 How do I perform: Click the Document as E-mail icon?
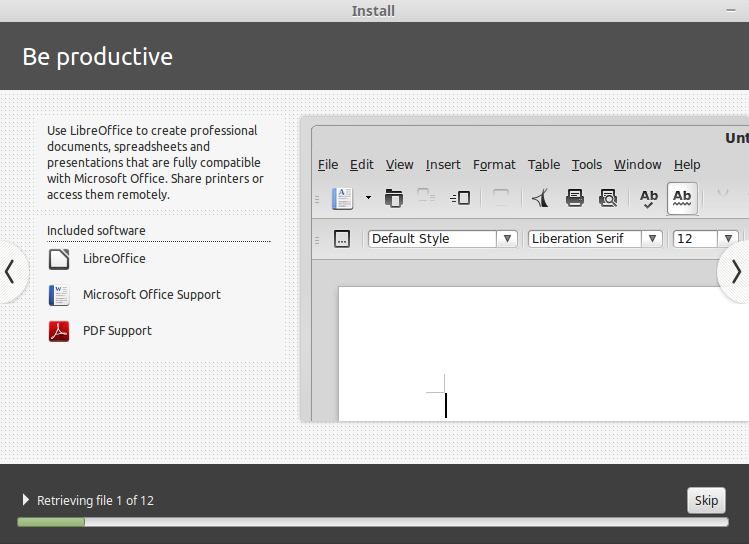point(460,198)
